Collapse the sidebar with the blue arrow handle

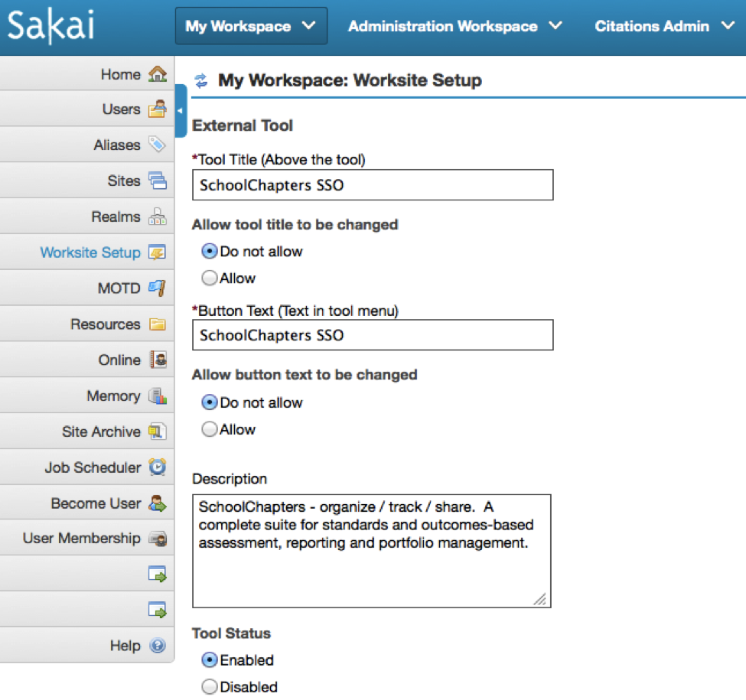[181, 110]
